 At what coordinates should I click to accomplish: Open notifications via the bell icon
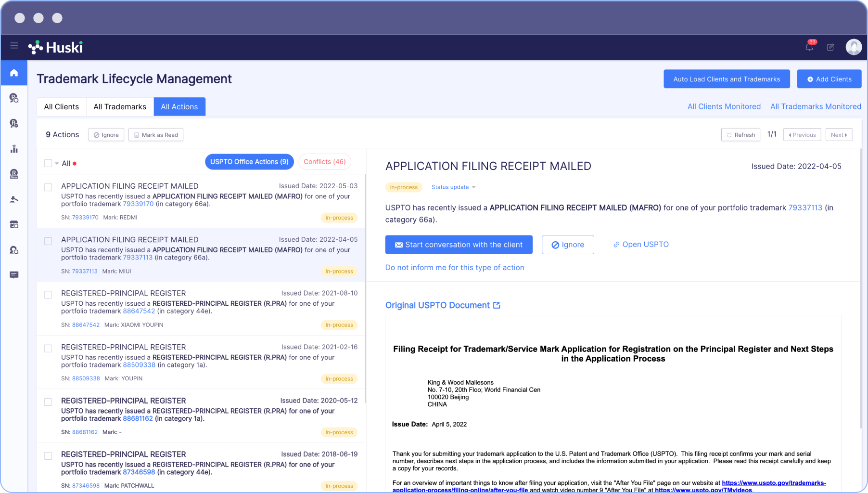pyautogui.click(x=809, y=47)
